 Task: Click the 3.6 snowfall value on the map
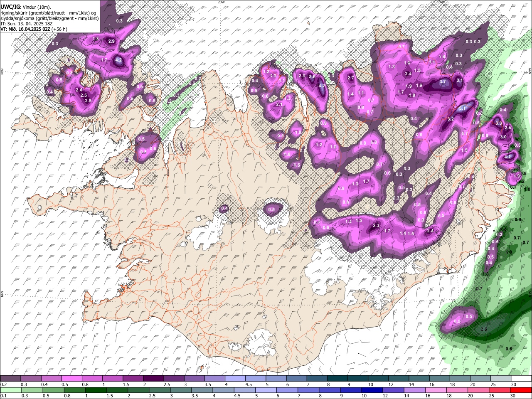pyautogui.click(x=312, y=77)
